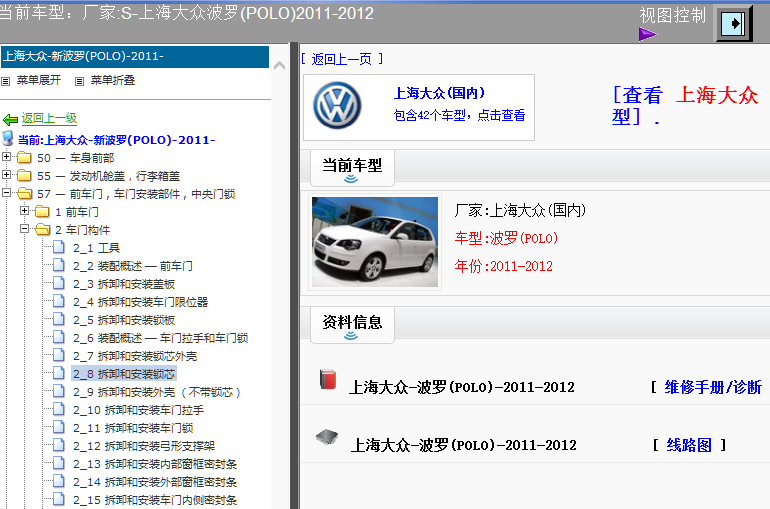Viewport: 770px width, 509px height.
Task: Select 2_13 拆卸和安装内部窗框密封条
Action: [155, 464]
